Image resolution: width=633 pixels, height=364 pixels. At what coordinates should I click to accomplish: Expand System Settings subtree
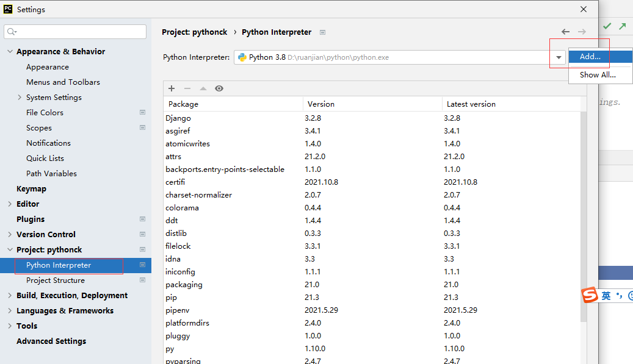(x=20, y=97)
